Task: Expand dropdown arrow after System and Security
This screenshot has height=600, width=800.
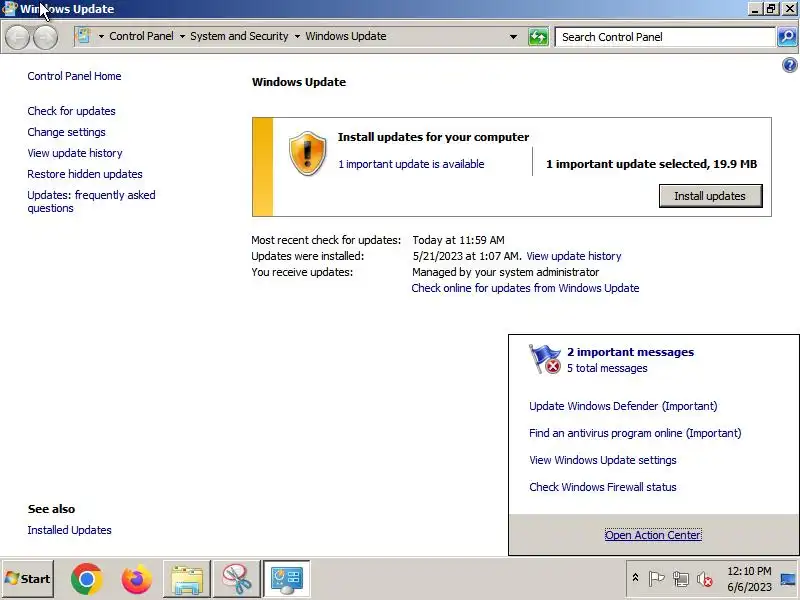Action: [x=297, y=37]
